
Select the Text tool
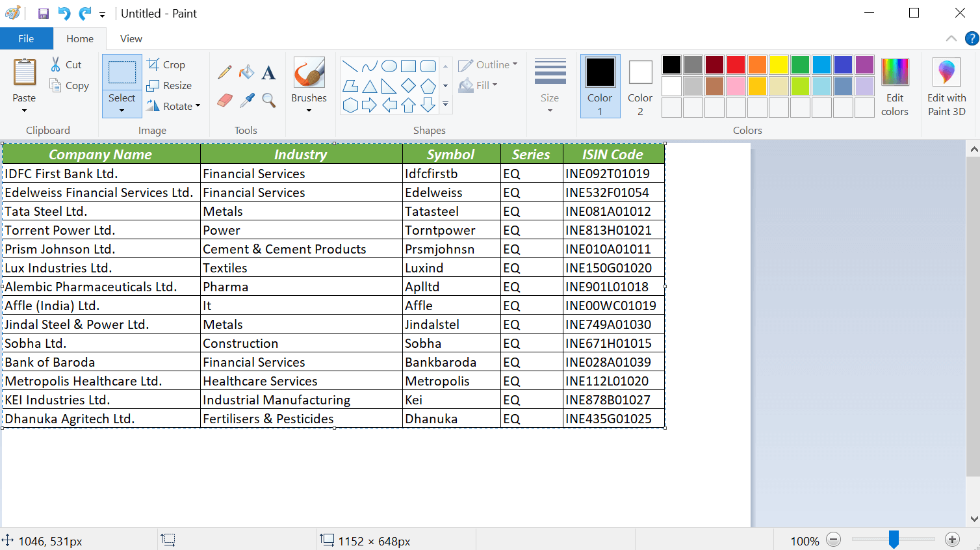click(268, 72)
